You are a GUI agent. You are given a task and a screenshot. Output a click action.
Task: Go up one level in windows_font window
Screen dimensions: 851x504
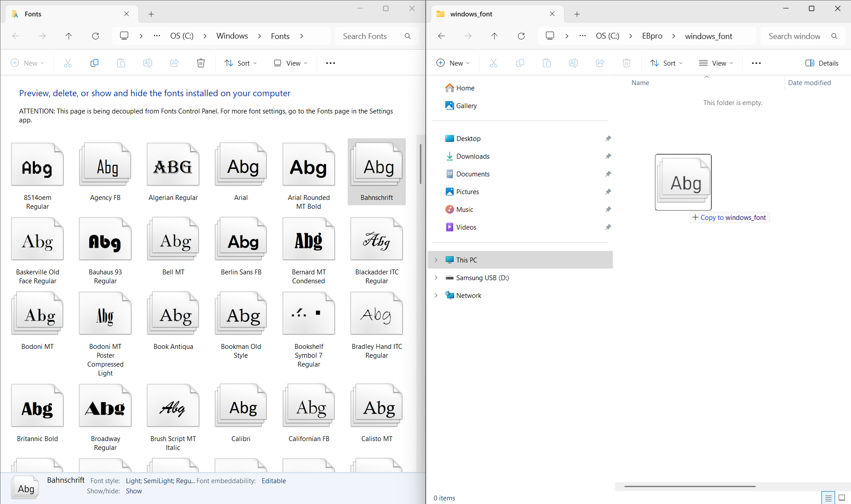[494, 36]
